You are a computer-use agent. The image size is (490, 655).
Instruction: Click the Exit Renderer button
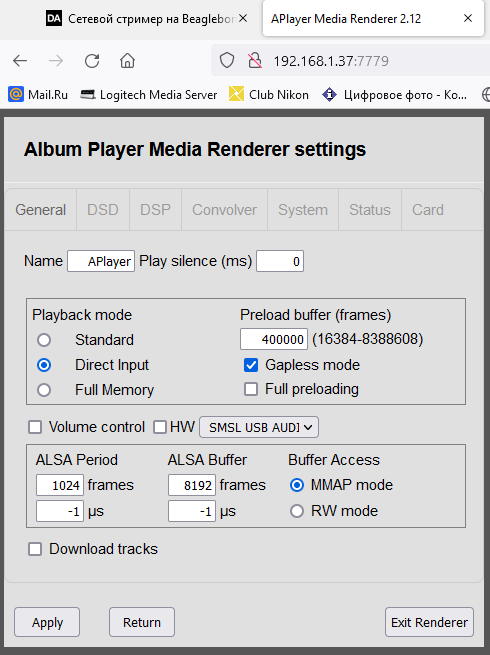pyautogui.click(x=429, y=622)
